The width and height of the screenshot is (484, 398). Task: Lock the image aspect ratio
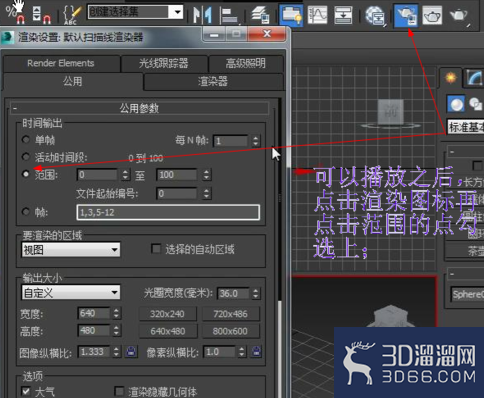pyautogui.click(x=131, y=352)
